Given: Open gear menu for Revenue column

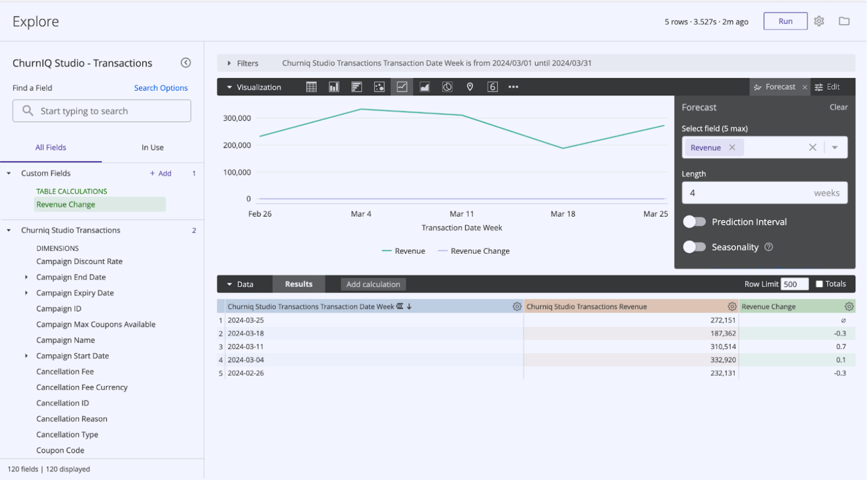Looking at the screenshot, I should click(x=732, y=306).
